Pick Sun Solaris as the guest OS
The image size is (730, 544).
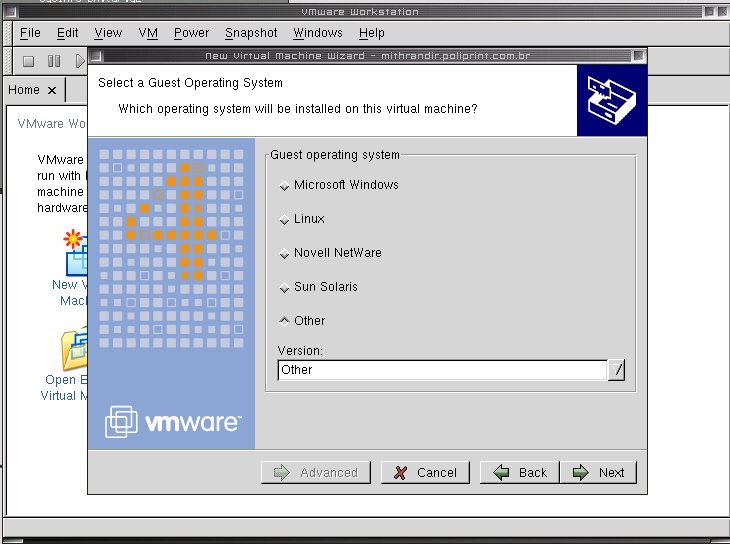(285, 288)
